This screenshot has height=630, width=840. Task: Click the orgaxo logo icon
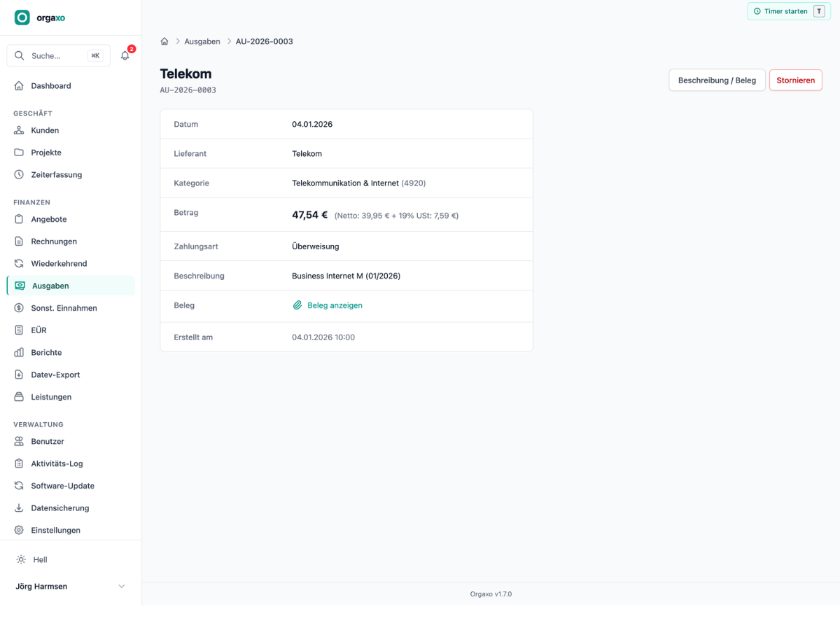[x=22, y=17]
